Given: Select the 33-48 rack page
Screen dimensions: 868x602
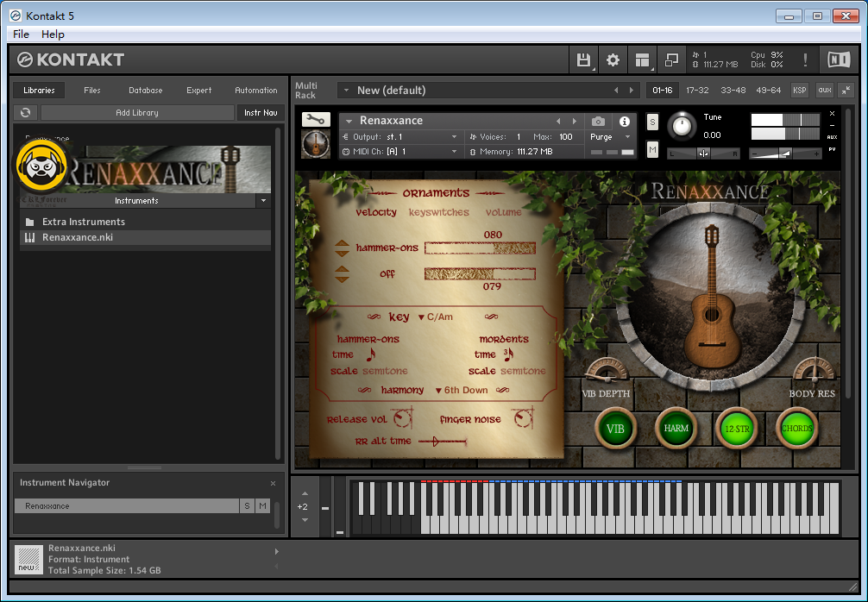Looking at the screenshot, I should (x=733, y=91).
